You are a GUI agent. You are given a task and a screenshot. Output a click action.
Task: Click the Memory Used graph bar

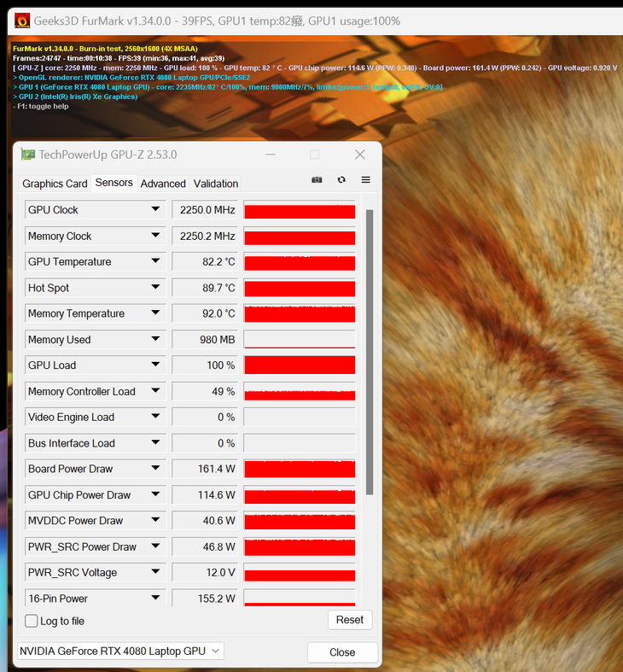[x=300, y=340]
